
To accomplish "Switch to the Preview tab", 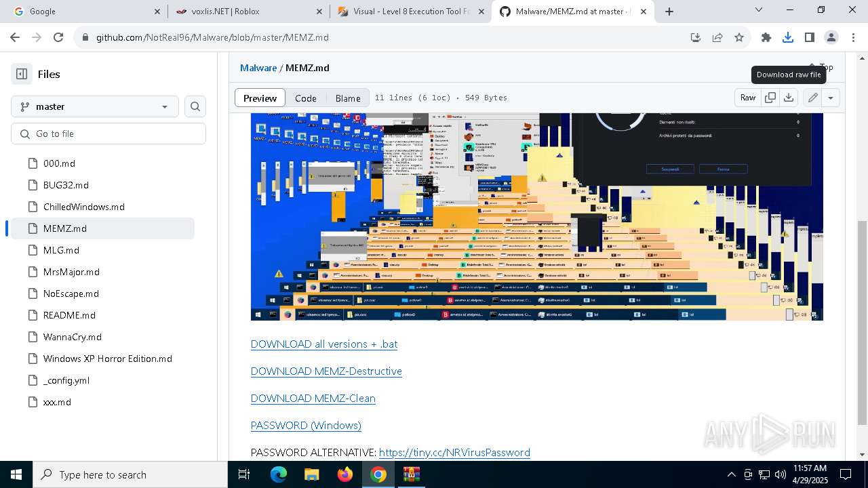I will click(260, 98).
